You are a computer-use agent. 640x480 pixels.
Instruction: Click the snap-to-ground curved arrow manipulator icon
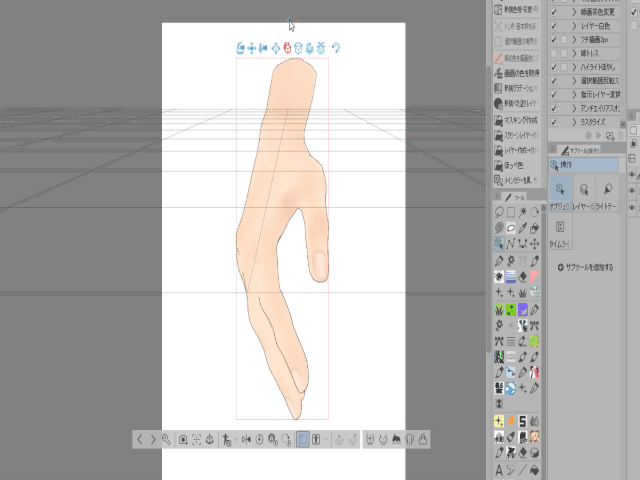336,48
